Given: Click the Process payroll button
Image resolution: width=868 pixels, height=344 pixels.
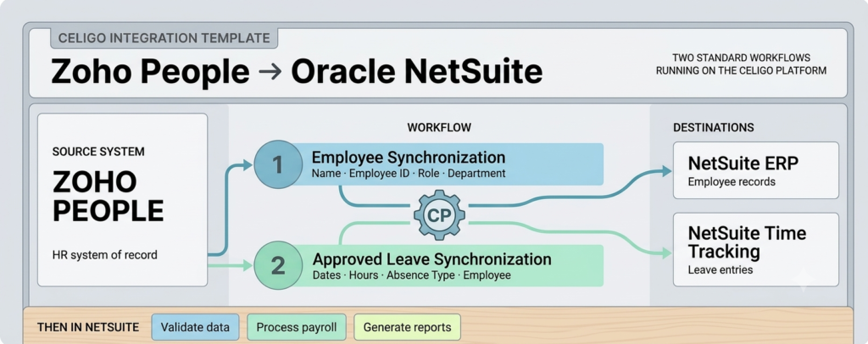Looking at the screenshot, I should pos(296,327).
